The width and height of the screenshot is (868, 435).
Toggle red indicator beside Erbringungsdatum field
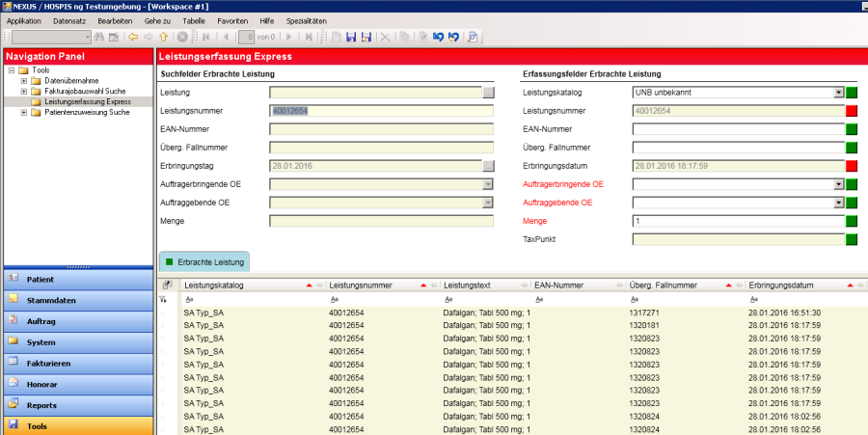pyautogui.click(x=852, y=166)
